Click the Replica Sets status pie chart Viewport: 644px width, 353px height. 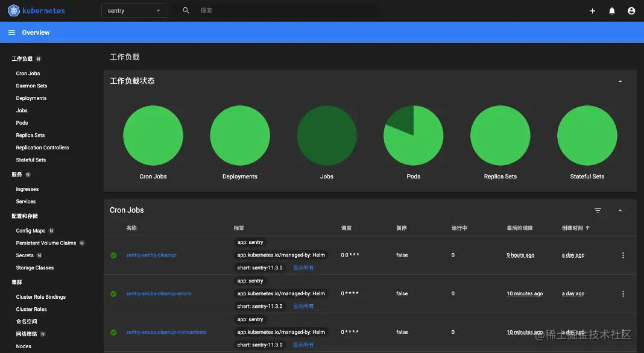[x=500, y=136]
